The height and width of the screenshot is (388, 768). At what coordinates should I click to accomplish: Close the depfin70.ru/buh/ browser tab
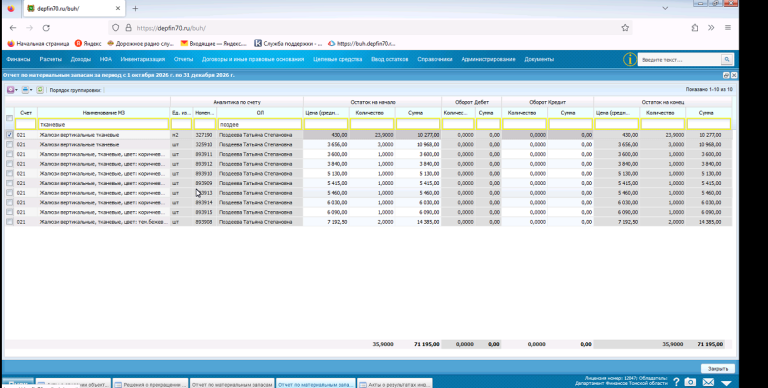coord(118,8)
